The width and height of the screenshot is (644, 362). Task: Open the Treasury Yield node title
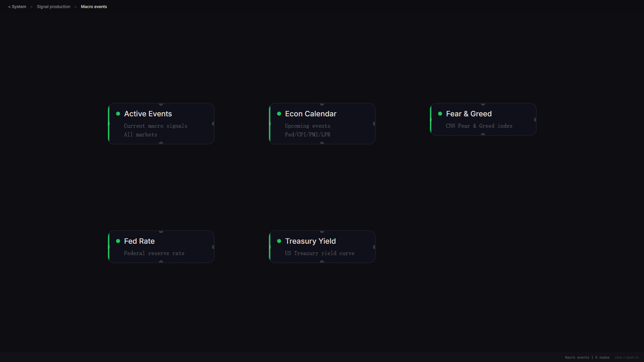coord(310,241)
